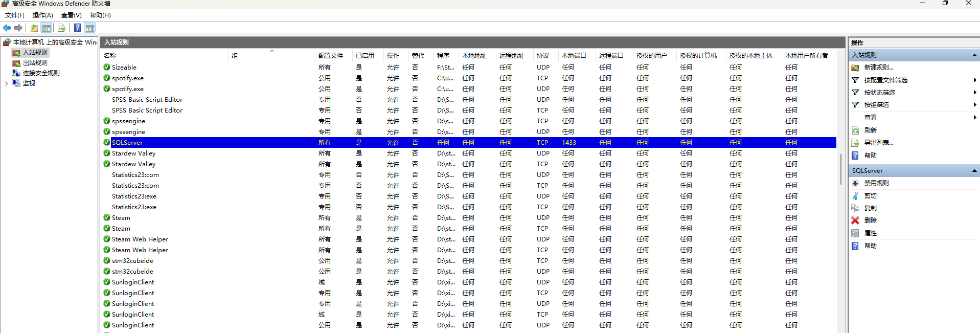Open 按组筛选 submenu arrow
980x333 pixels.
[975, 105]
